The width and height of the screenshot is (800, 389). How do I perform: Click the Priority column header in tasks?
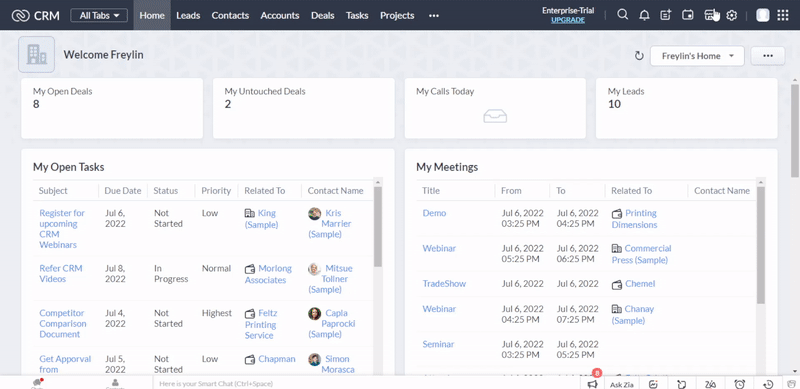(x=216, y=190)
